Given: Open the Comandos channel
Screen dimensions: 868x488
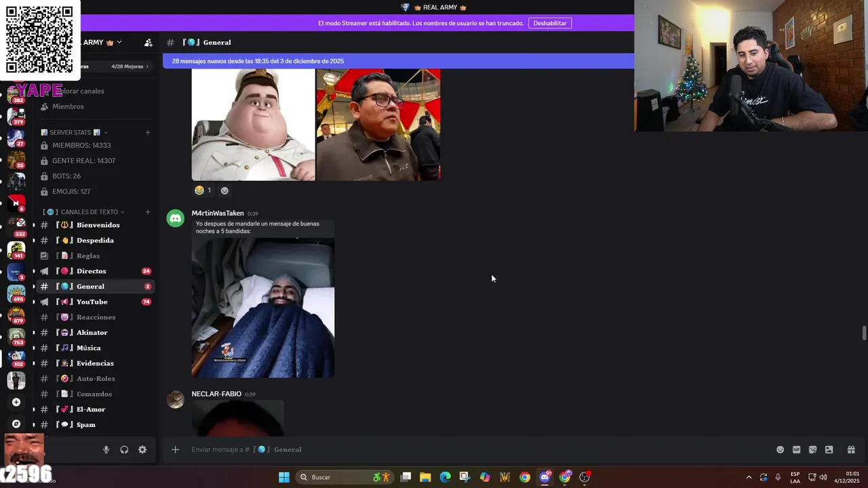Looking at the screenshot, I should click(x=96, y=394).
